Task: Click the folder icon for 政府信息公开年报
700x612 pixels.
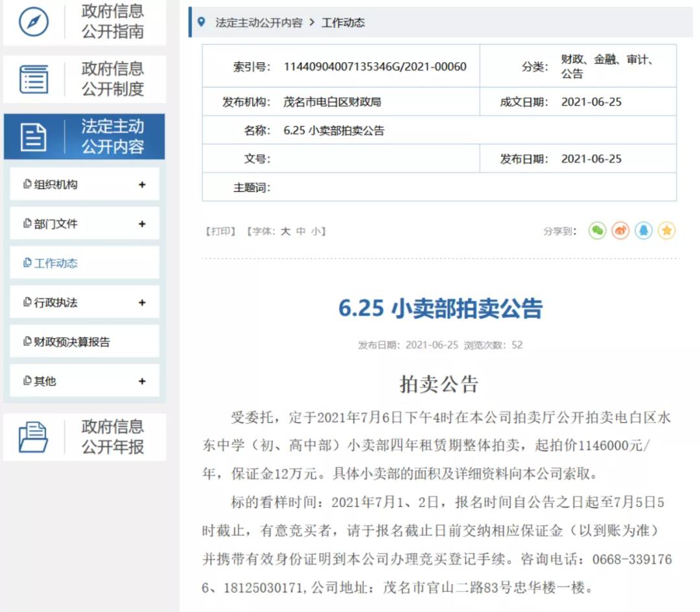Action: [34, 436]
